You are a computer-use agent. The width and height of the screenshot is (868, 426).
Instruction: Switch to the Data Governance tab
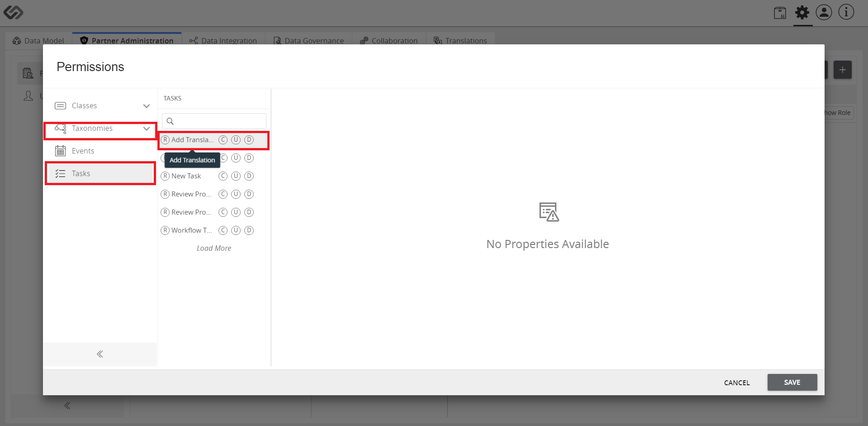309,40
